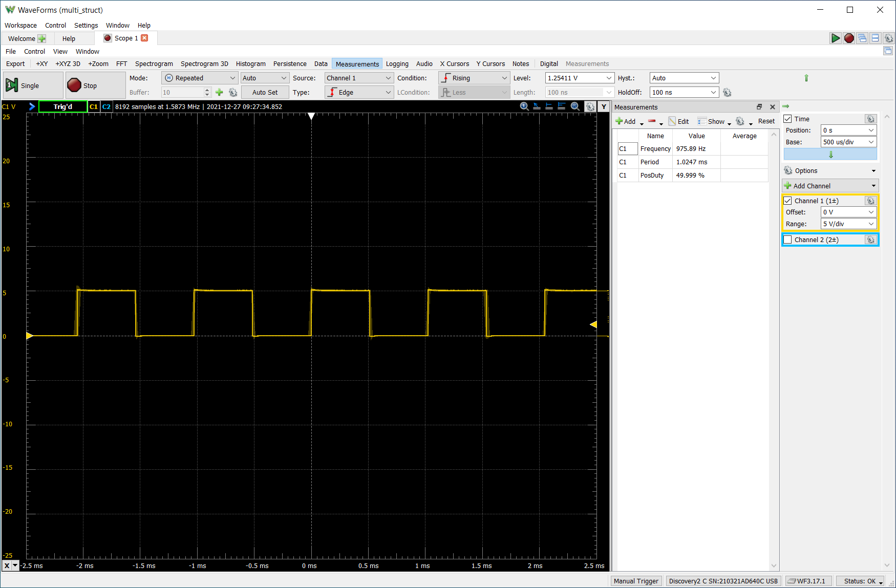Screen dimensions: 896x588
Task: Click the blue arrow next to C1 V label
Action: 32,106
